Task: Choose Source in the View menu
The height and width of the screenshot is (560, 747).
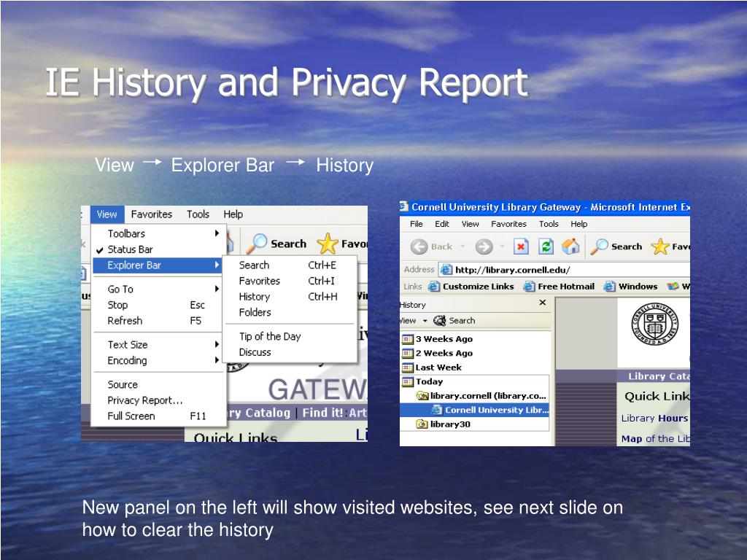Action: (158, 384)
